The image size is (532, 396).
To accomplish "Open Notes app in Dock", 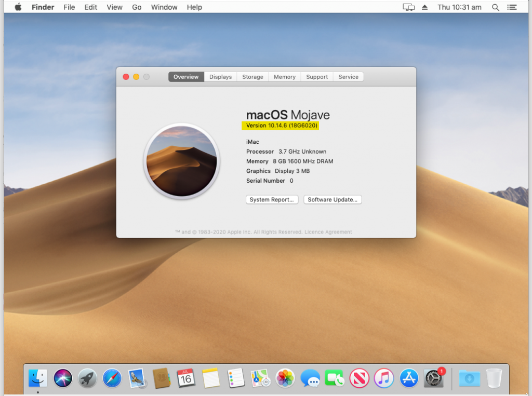I will tap(211, 378).
